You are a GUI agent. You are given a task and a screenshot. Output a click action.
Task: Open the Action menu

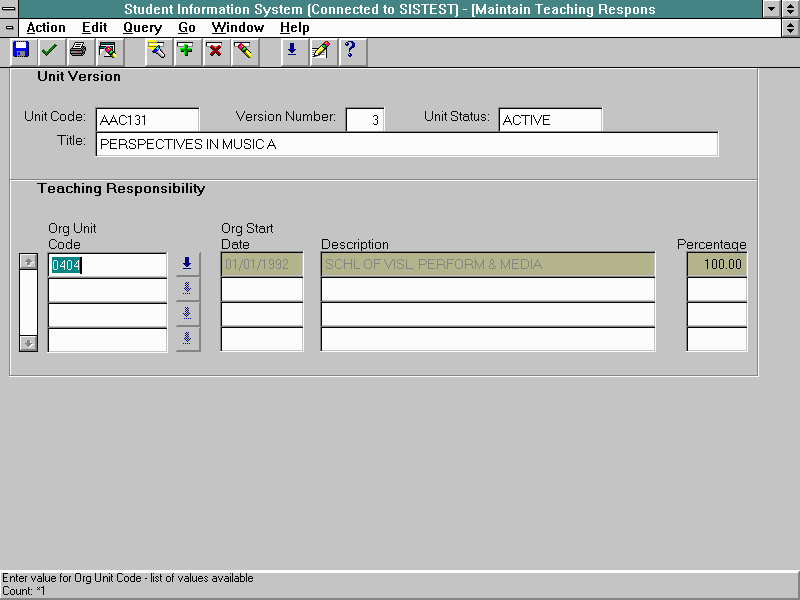(46, 28)
